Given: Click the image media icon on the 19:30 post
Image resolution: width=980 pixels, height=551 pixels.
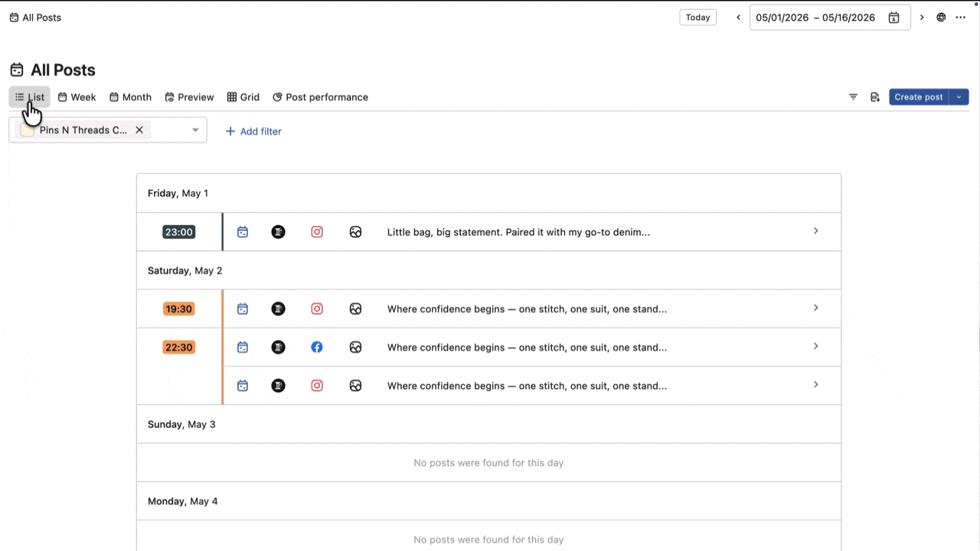Looking at the screenshot, I should click(355, 309).
